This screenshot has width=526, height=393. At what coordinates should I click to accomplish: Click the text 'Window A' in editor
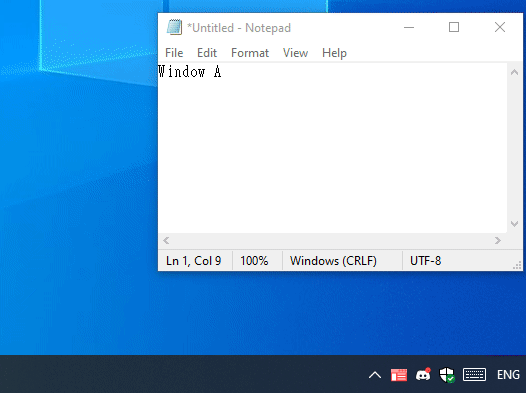[190, 72]
